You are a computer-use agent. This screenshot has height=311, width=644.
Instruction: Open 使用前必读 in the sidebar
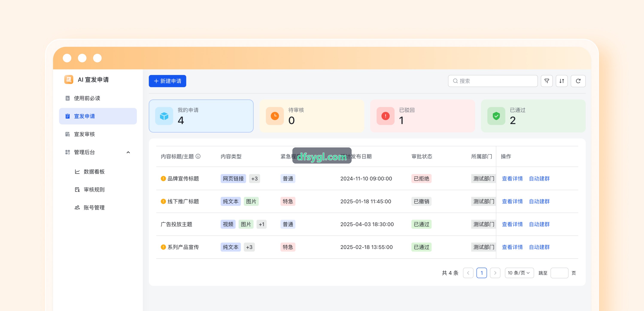(x=98, y=98)
